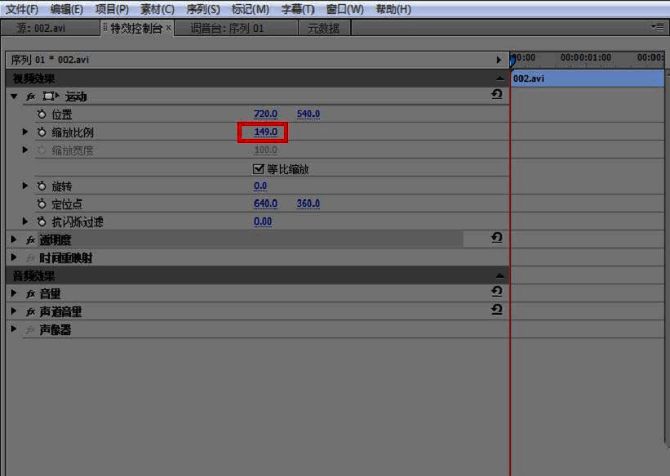
Task: Toggle 缩放比例 animation stopwatch
Action: tap(41, 132)
